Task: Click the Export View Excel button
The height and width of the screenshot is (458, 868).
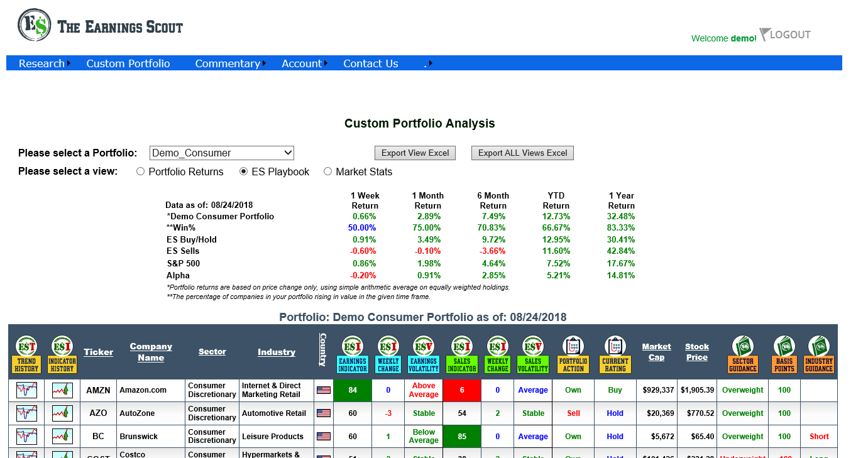Action: [x=415, y=153]
